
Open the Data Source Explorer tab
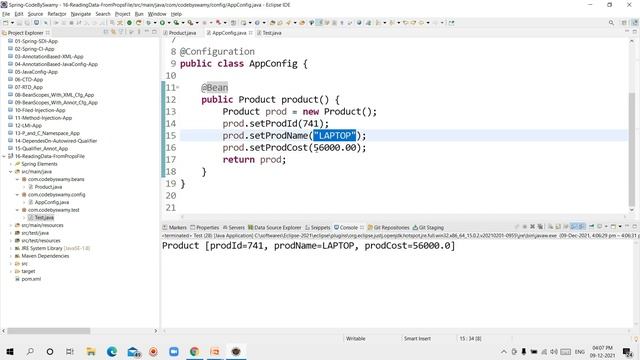click(274, 227)
